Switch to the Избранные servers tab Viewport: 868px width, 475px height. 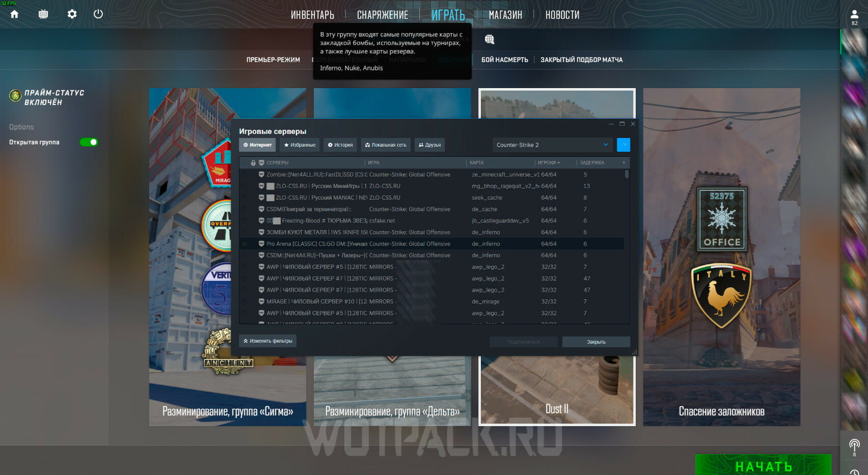[x=300, y=145]
